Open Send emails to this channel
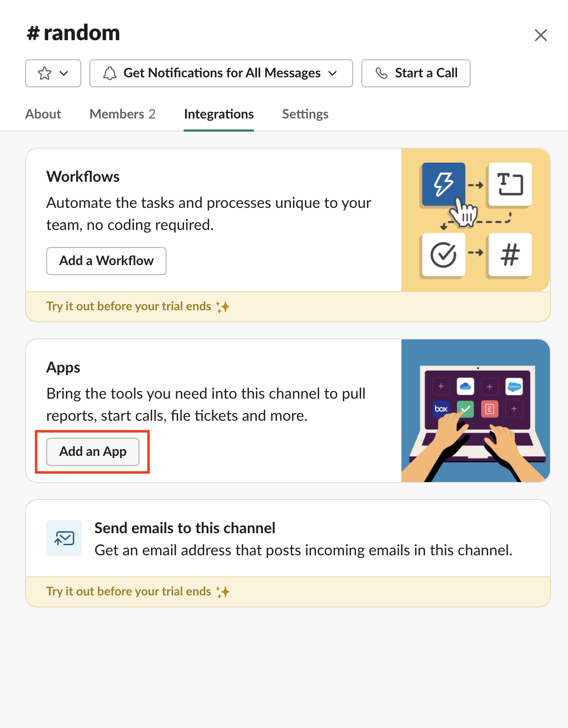Image resolution: width=568 pixels, height=728 pixels. click(x=288, y=538)
